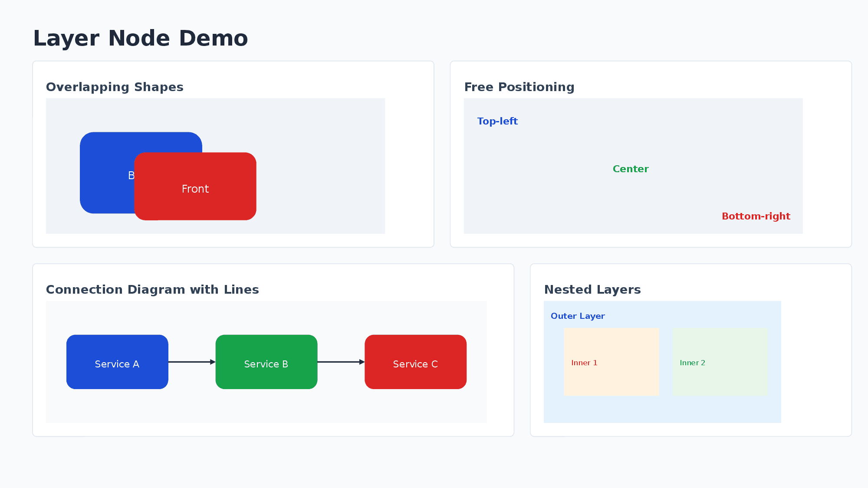Click the Overlapping Shapes heading
The height and width of the screenshot is (488, 868).
[x=115, y=87]
